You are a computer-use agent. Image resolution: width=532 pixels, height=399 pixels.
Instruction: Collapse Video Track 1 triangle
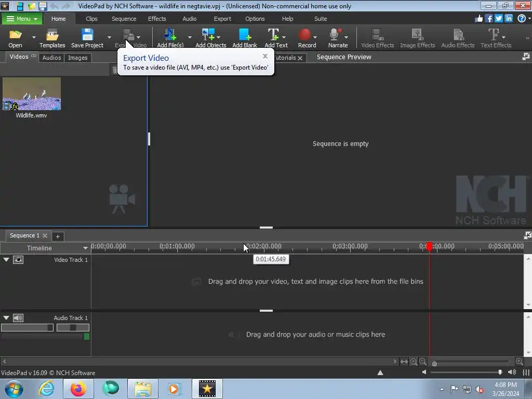[6, 260]
